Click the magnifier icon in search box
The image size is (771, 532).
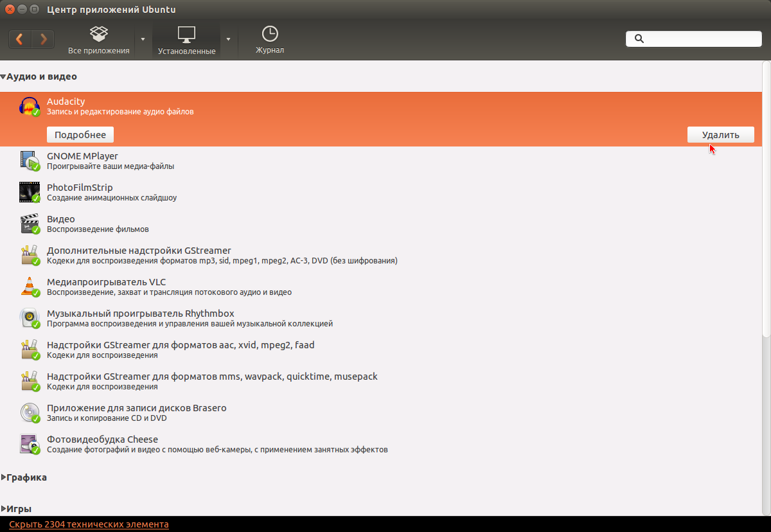[639, 39]
